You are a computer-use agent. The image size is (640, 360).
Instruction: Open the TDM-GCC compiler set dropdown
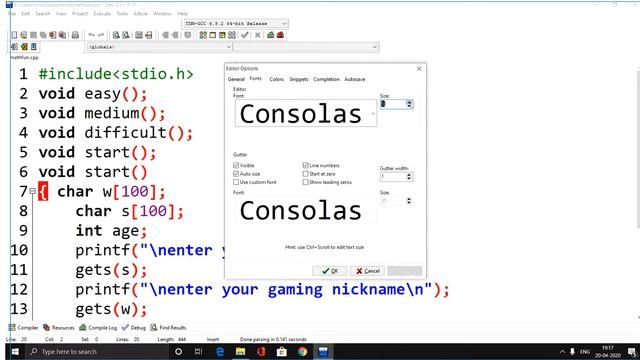pyautogui.click(x=284, y=24)
